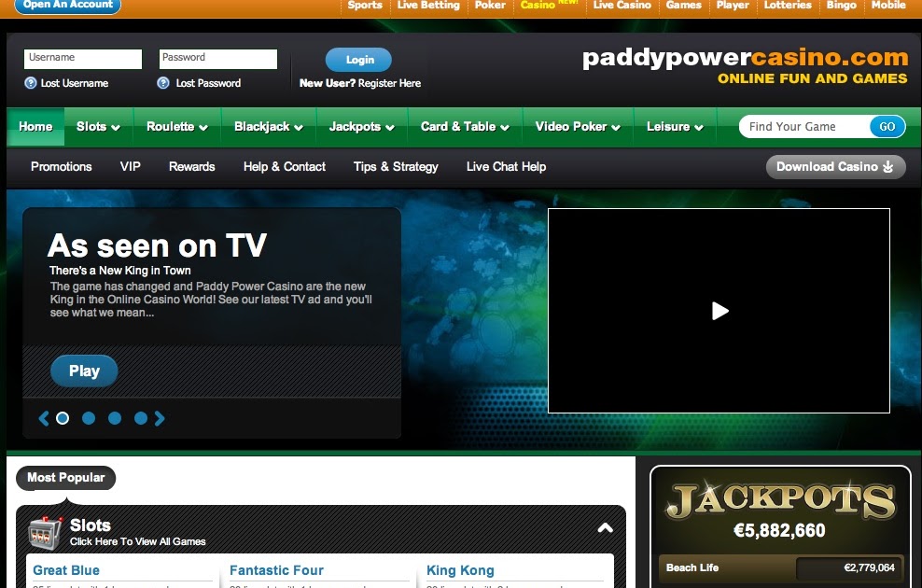Viewport: 922px width, 588px height.
Task: Open the Roulette dropdown menu
Action: [177, 126]
